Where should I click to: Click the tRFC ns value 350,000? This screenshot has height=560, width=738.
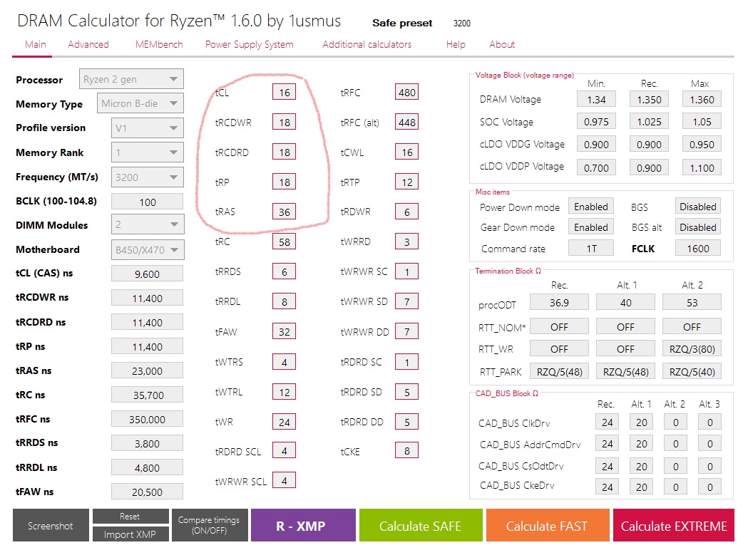[x=148, y=419]
